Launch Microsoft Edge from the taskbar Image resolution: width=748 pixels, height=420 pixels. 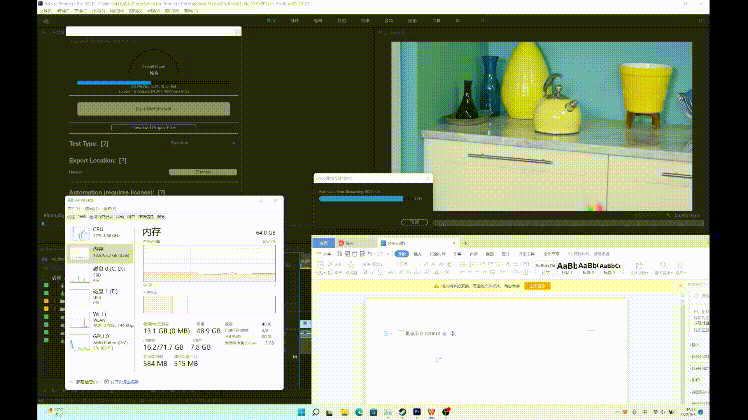(x=358, y=411)
